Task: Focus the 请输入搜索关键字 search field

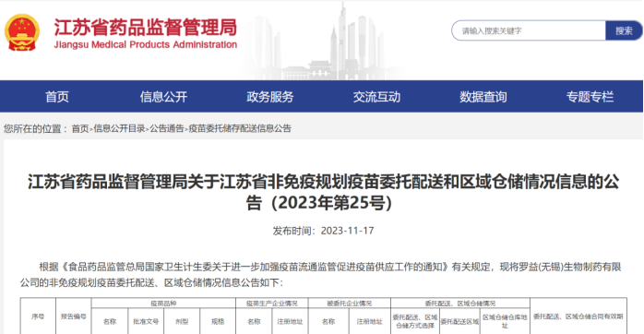Action: point(529,30)
